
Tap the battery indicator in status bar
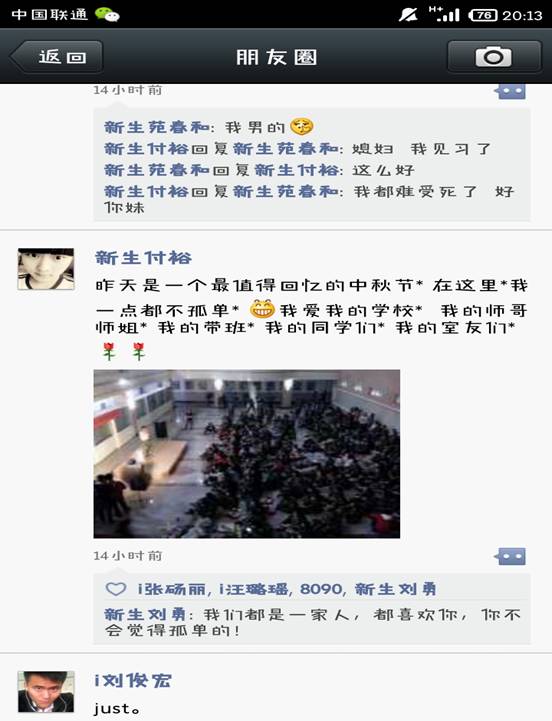click(x=483, y=15)
